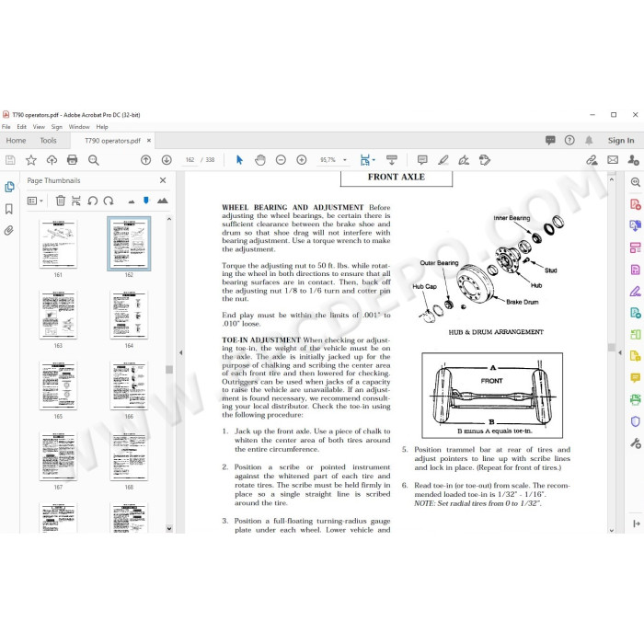Open the Sign document tool

[464, 160]
